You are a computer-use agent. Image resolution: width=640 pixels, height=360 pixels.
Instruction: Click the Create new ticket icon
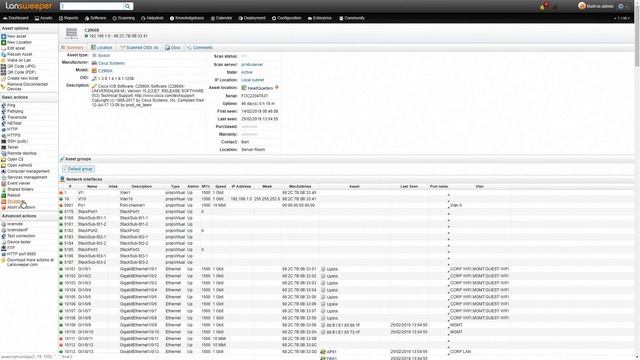tap(3, 78)
